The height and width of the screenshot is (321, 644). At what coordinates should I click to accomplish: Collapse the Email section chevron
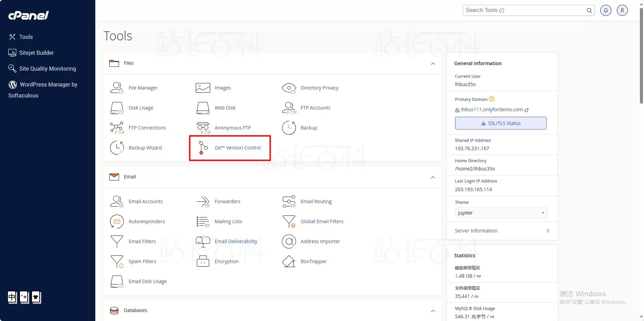(433, 177)
